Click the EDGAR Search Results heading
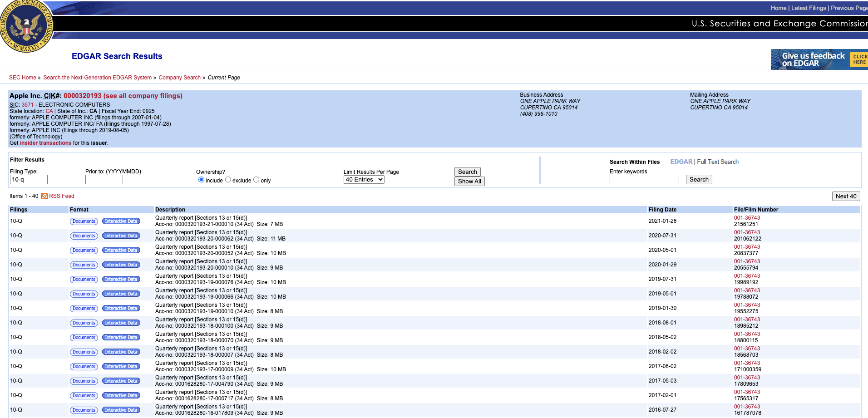The image size is (868, 418). tap(117, 56)
